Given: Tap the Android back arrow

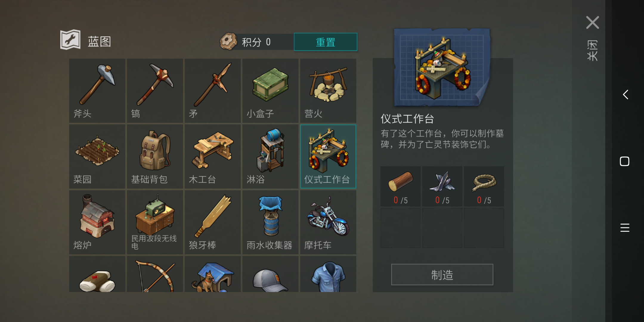Looking at the screenshot, I should [x=625, y=95].
